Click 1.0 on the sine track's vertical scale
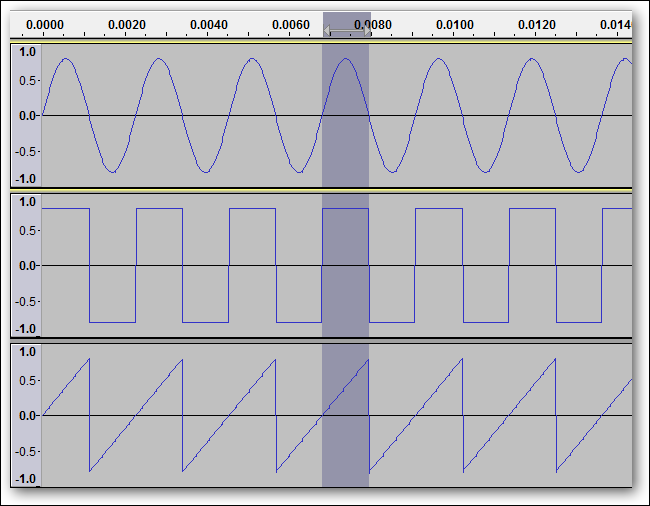 (x=27, y=52)
